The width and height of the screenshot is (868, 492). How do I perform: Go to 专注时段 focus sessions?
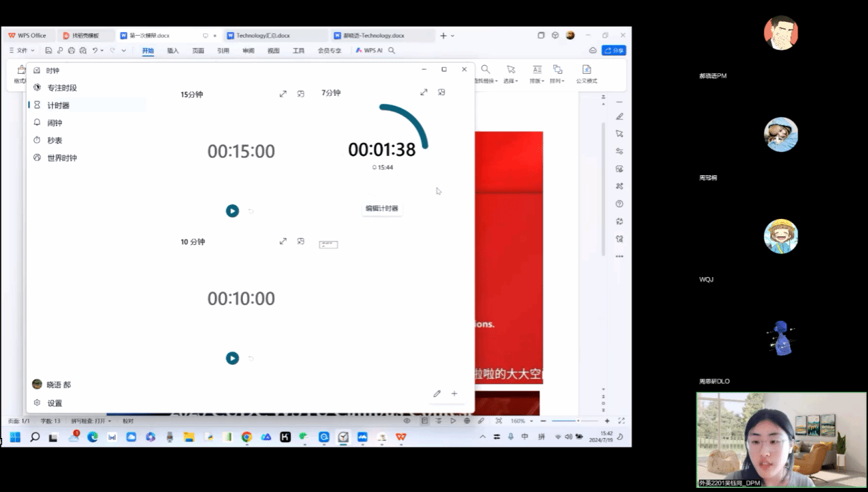coord(62,88)
